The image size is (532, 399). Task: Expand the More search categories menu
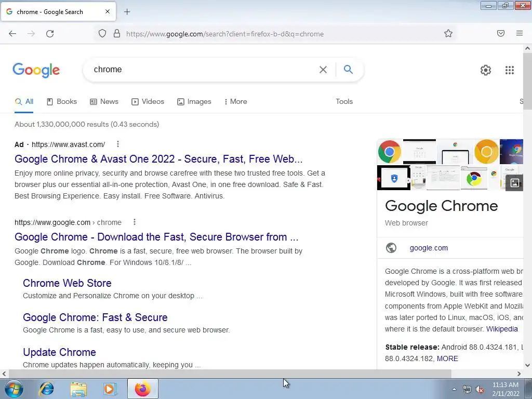click(235, 101)
